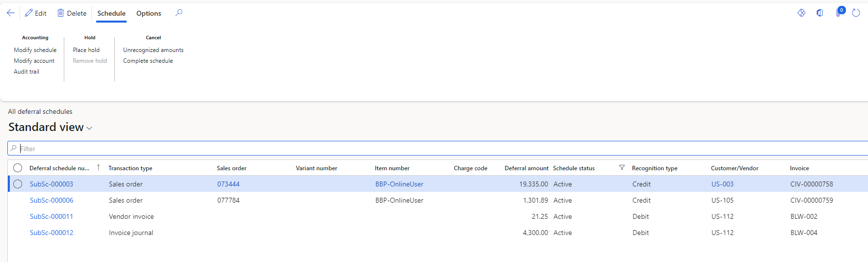The image size is (868, 262).
Task: Click the Delete trash icon
Action: coord(61,13)
